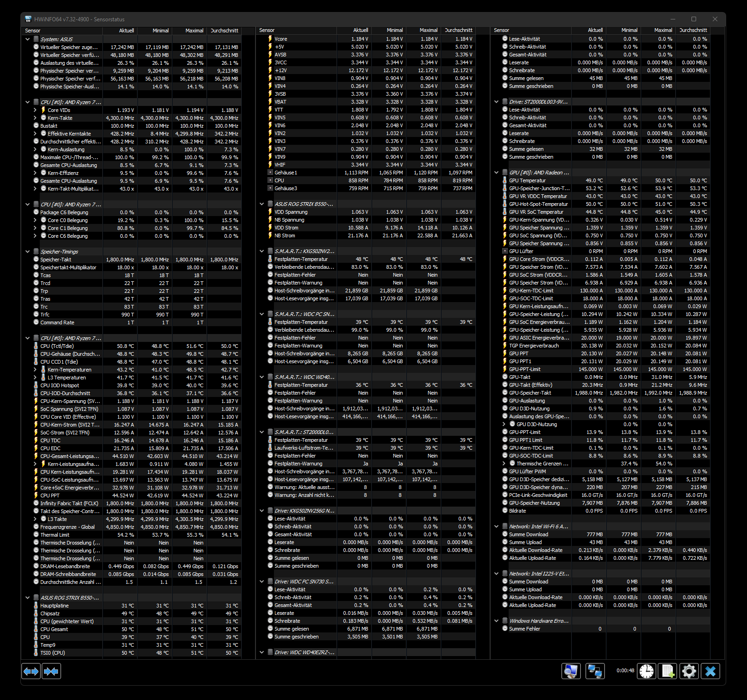
Task: Collapse the S.M.A.R.T.: KXG50ZNV2 group
Action: (262, 251)
